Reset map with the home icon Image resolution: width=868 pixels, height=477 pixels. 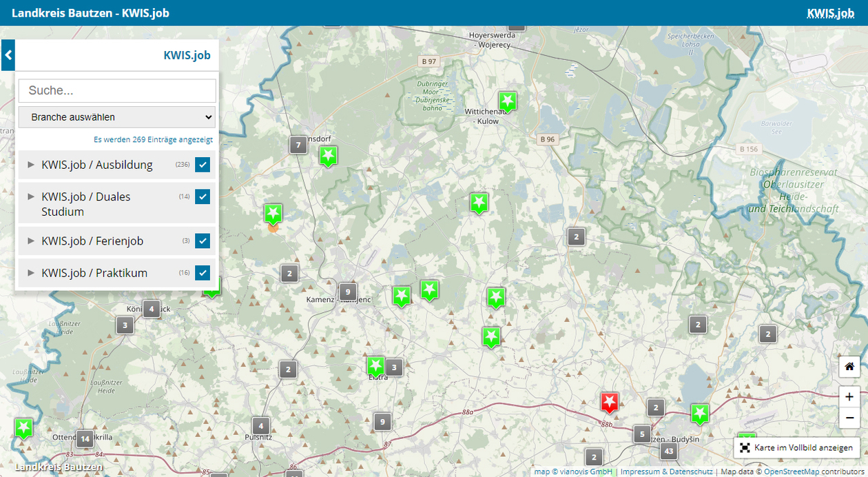point(849,367)
